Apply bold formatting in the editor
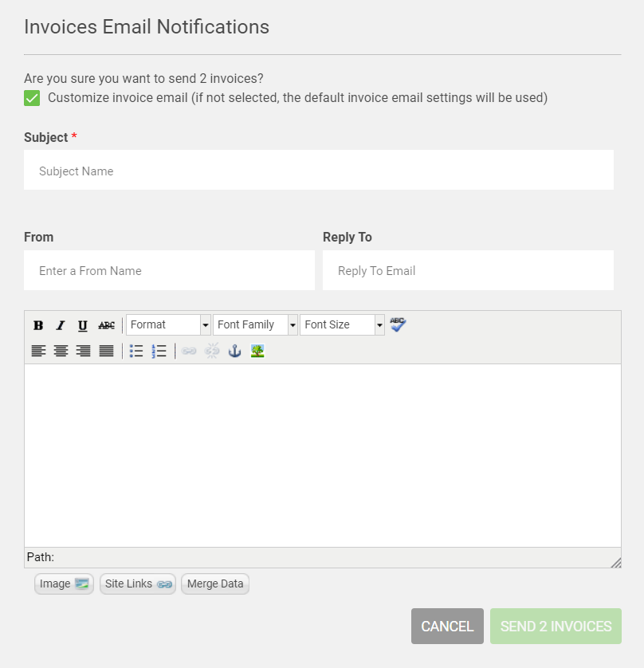This screenshot has height=668, width=644. click(38, 325)
